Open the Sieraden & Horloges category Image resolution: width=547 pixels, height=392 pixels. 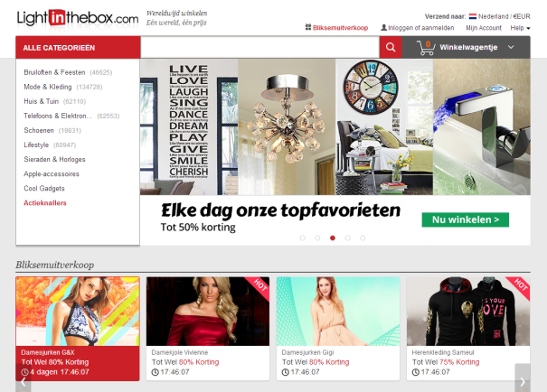click(x=54, y=159)
